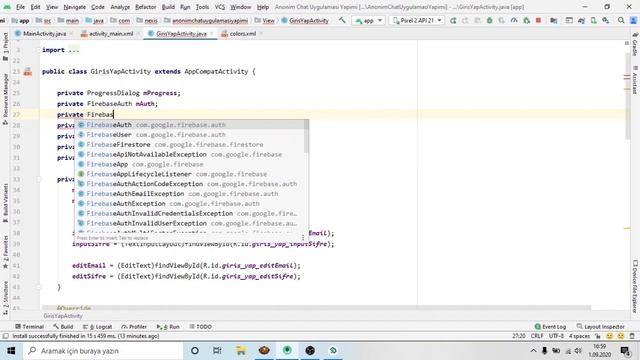Open the Profiler tool window

tap(134, 327)
